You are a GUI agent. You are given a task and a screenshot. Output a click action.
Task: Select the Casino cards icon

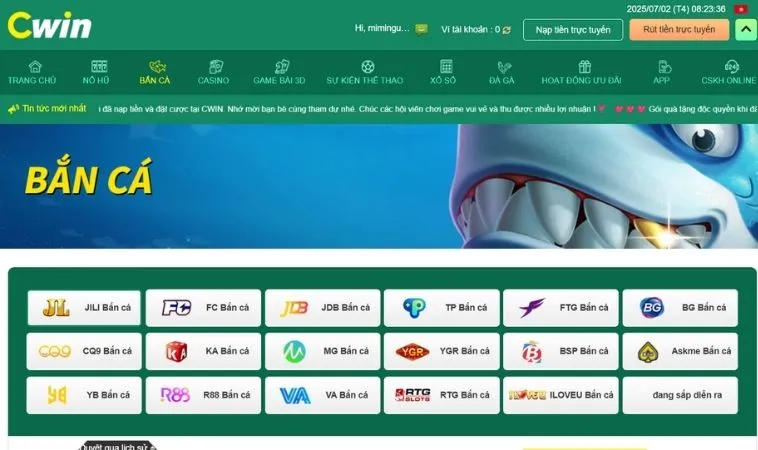[216, 66]
